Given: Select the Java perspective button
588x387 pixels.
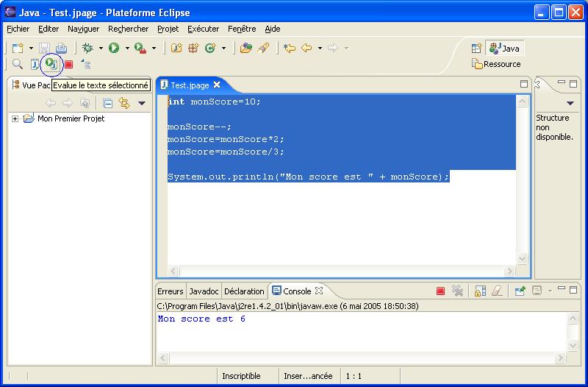Looking at the screenshot, I should tap(505, 48).
